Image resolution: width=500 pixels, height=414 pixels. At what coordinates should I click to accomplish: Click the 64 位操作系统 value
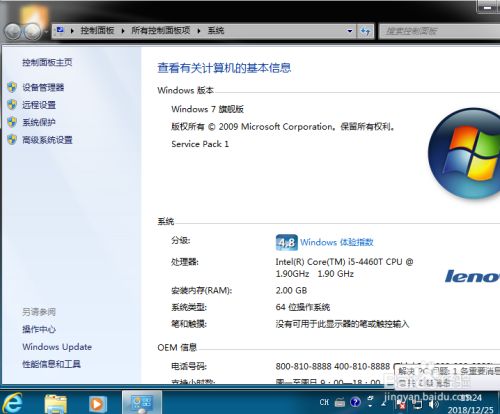303,307
